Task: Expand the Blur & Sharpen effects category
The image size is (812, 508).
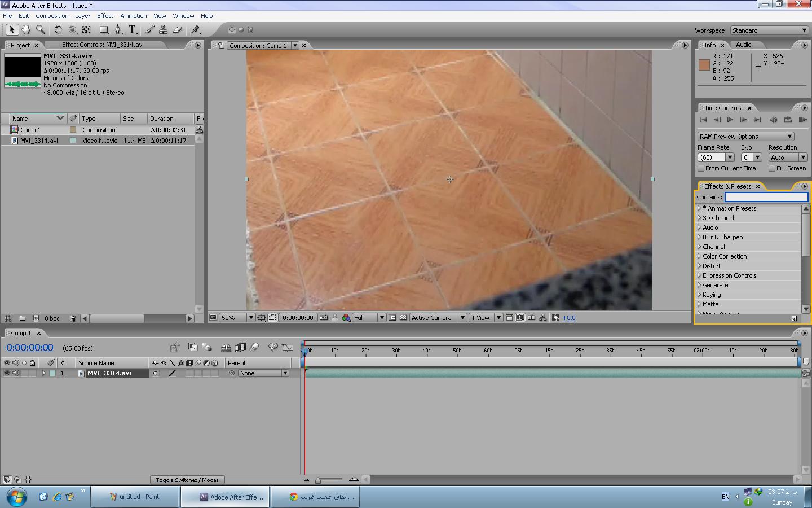Action: click(699, 237)
